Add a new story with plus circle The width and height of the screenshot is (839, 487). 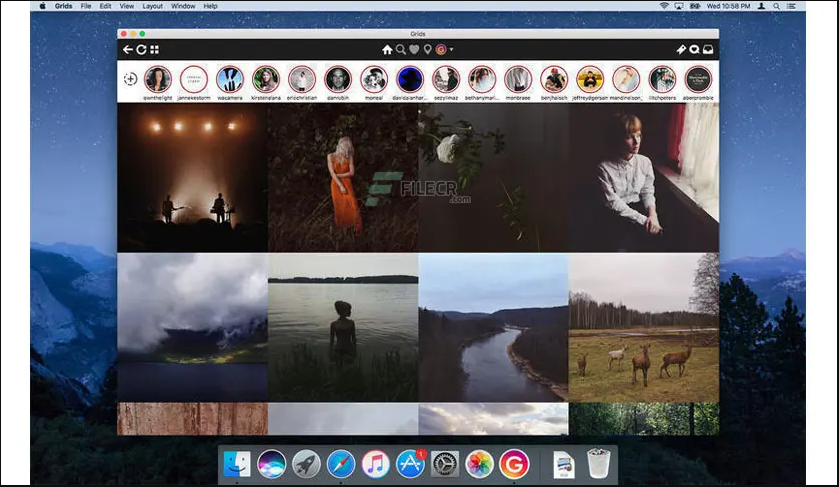click(x=130, y=79)
